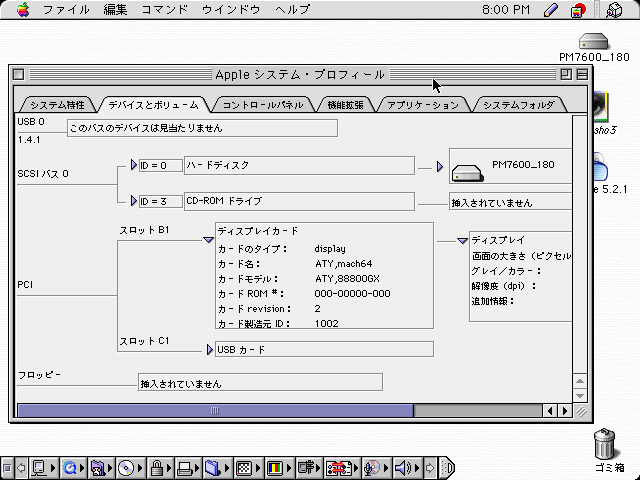640x480 pixels.
Task: Click the vertical scrollbar down arrow
Action: coord(580,396)
